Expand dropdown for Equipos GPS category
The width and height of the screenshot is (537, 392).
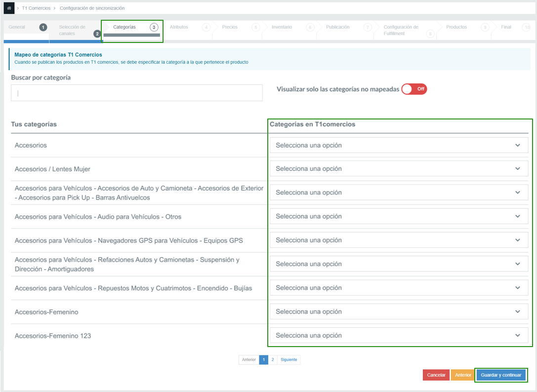[399, 240]
